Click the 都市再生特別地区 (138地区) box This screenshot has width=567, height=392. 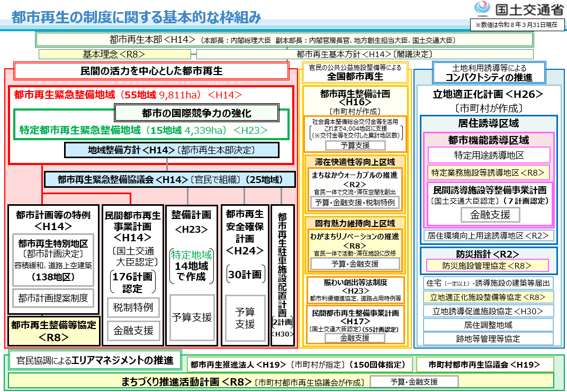[53, 260]
